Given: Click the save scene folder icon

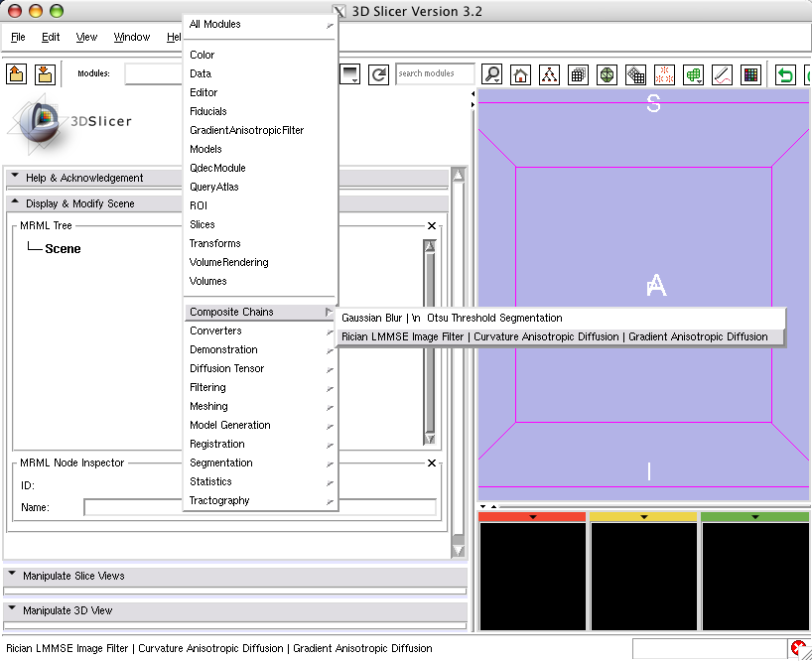Looking at the screenshot, I should click(x=45, y=74).
